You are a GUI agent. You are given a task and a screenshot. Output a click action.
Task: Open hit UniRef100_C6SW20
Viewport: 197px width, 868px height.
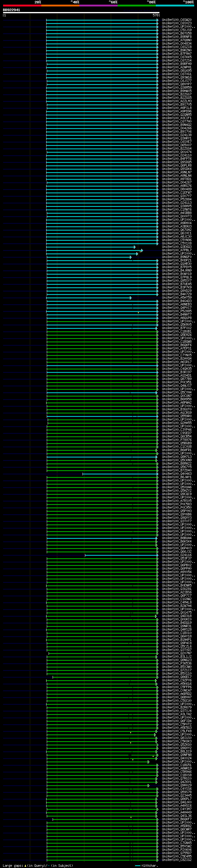(177, 20)
